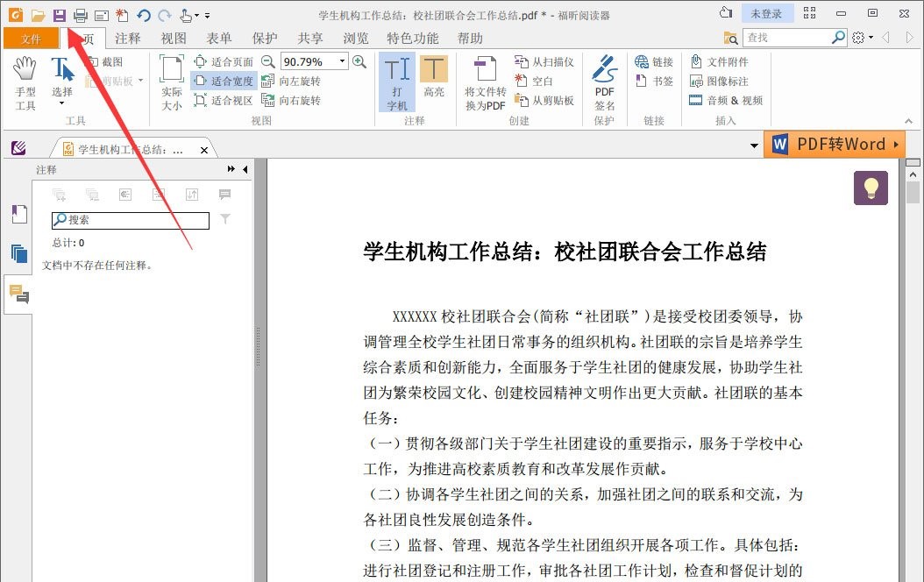Click the 搜索 field in comments panel
The image size is (924, 582).
tap(130, 220)
